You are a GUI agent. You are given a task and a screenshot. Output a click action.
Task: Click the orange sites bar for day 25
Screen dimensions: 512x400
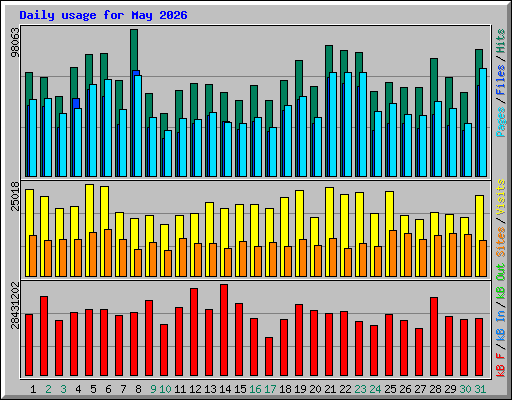tap(393, 253)
